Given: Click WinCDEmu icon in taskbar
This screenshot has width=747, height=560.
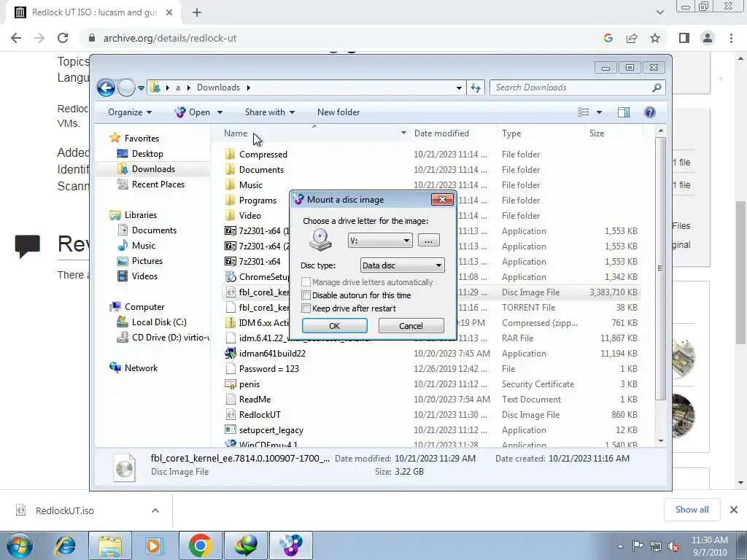Looking at the screenshot, I should pyautogui.click(x=290, y=545).
